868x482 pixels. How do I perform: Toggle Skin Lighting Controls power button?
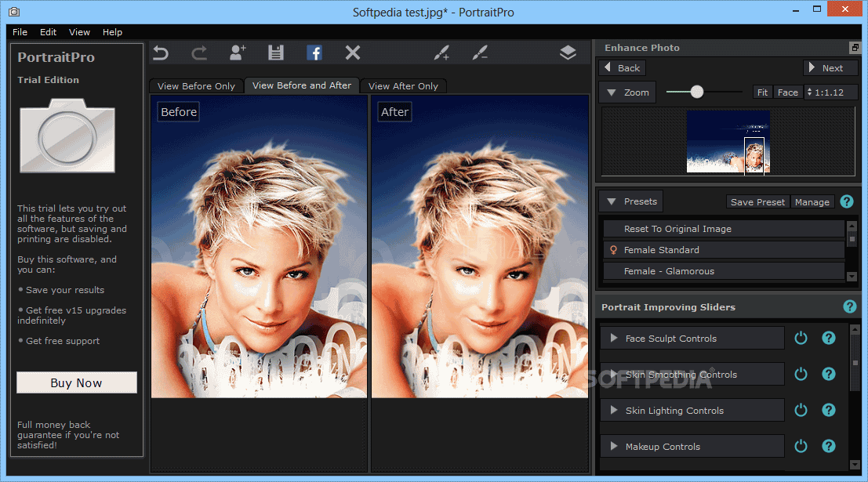(x=801, y=410)
